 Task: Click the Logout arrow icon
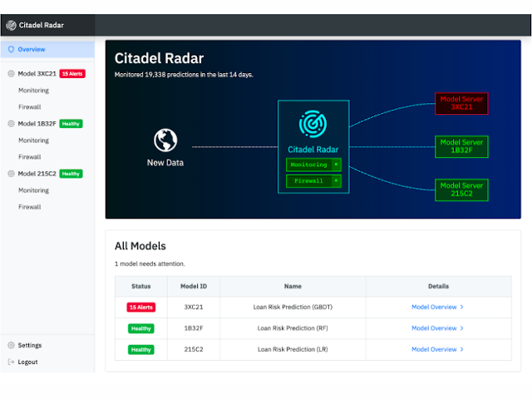[x=11, y=362]
